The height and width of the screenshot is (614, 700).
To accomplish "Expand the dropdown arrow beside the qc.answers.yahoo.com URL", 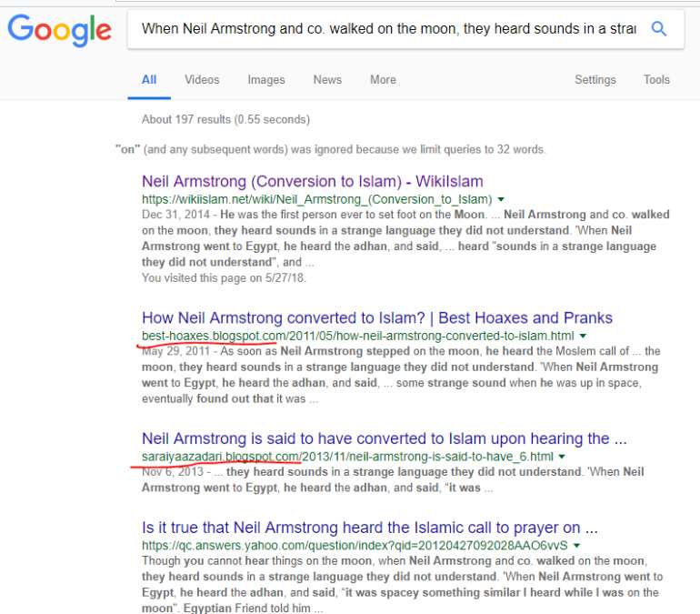I will pyautogui.click(x=576, y=545).
